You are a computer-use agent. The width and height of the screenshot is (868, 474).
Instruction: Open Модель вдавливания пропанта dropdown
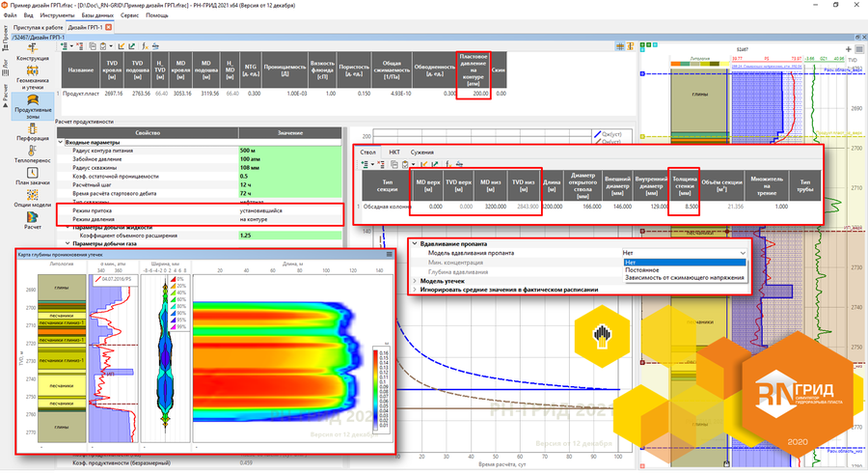[685, 253]
